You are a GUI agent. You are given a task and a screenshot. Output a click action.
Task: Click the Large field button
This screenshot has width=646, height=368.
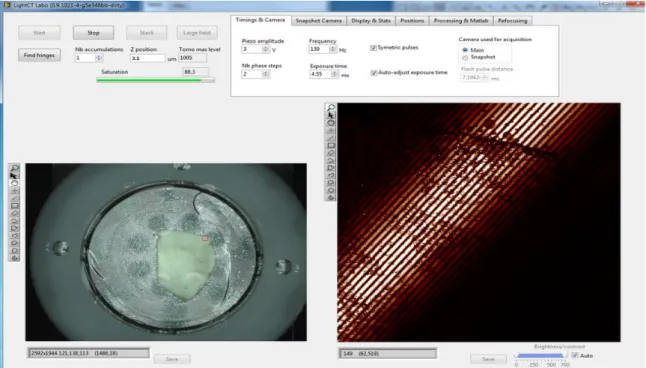point(197,33)
